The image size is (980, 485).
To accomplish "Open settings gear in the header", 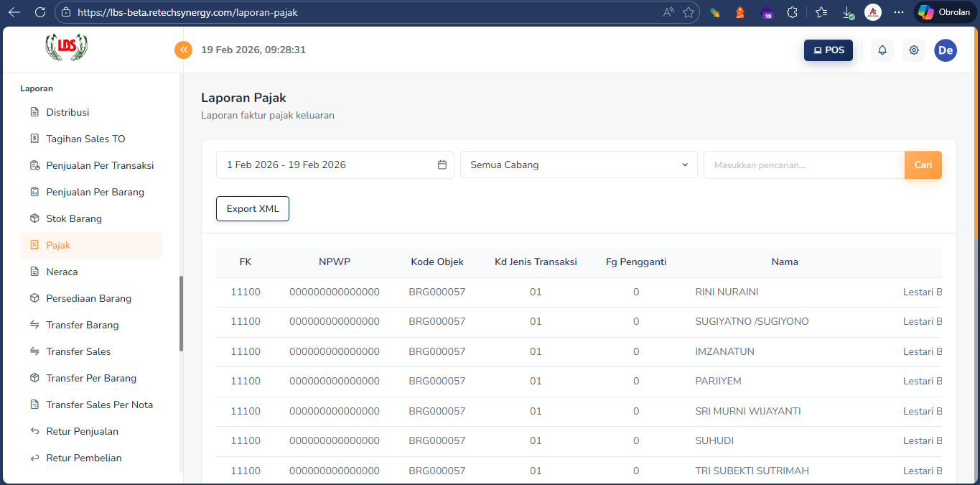I will 914,50.
